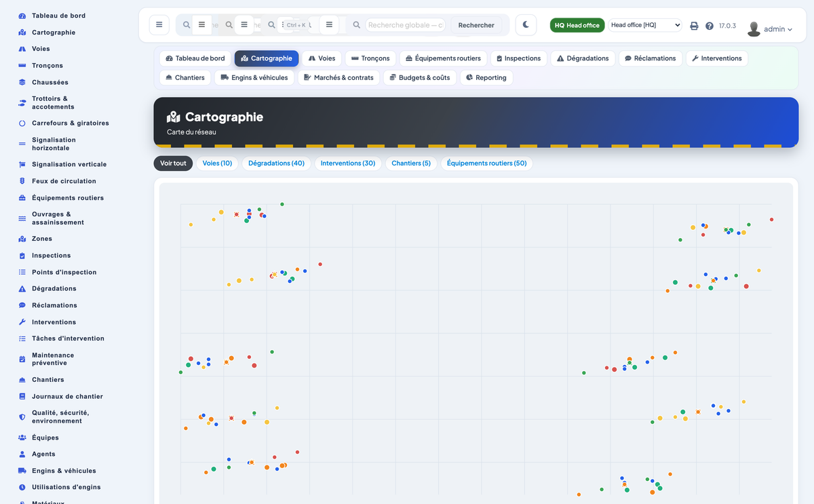Filter the map by Interventions (30)
Image resolution: width=814 pixels, height=504 pixels.
tap(348, 163)
